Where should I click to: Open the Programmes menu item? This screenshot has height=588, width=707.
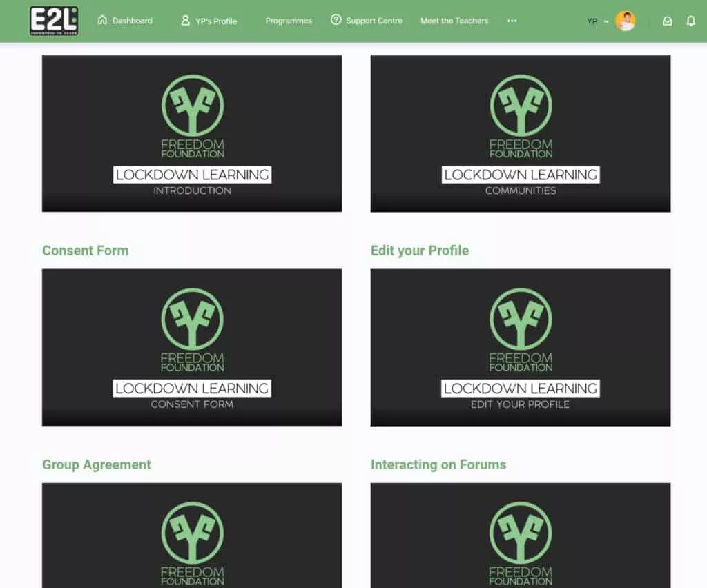pyautogui.click(x=289, y=21)
